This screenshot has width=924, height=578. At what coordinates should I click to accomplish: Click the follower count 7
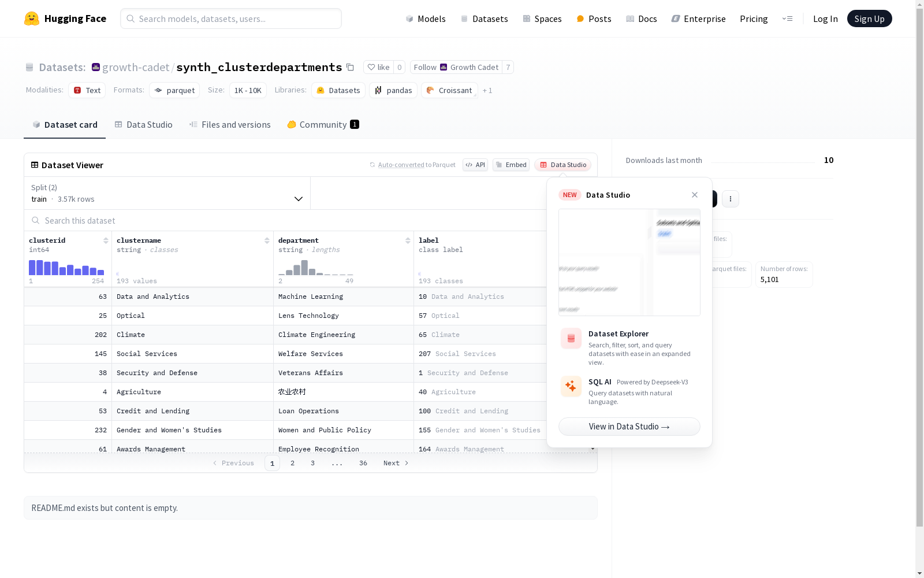click(508, 67)
